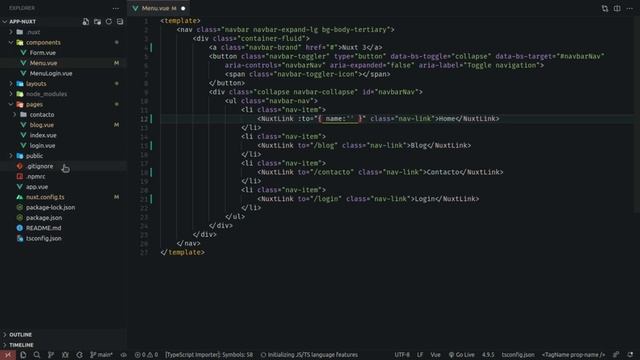The height and width of the screenshot is (360, 640).
Task: Click the notifications bell in status bar
Action: coord(631,355)
